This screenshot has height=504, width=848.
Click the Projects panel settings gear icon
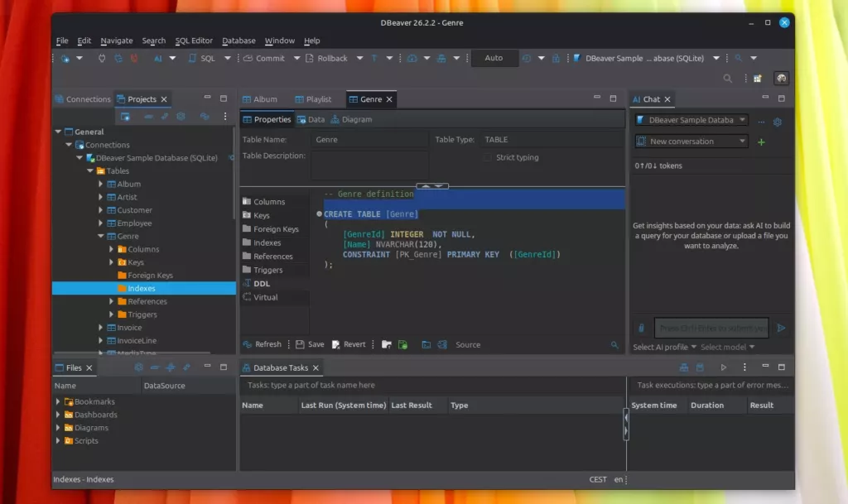point(181,116)
